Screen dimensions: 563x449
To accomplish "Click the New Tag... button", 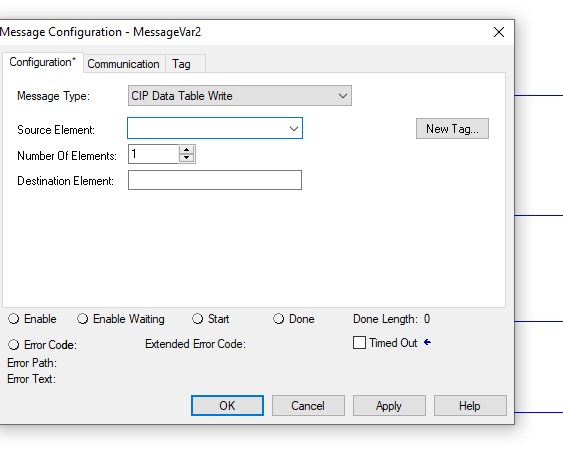I will 452,128.
